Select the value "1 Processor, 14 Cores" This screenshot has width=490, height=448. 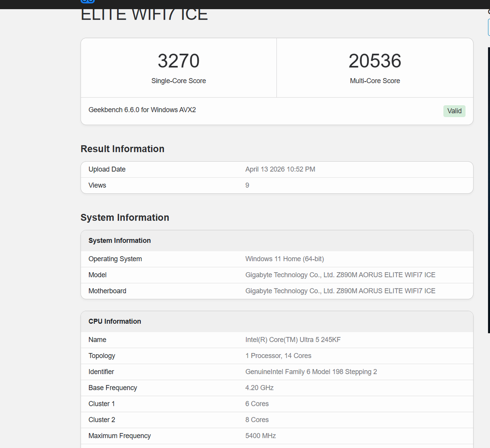click(278, 356)
